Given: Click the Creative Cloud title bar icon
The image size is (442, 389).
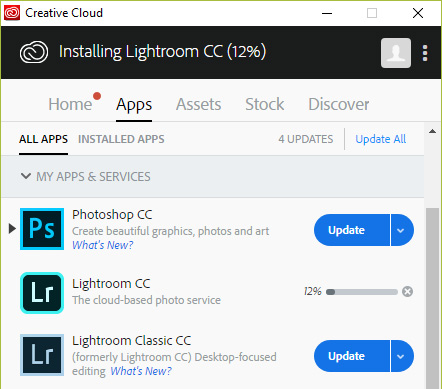Looking at the screenshot, I should 12,13.
